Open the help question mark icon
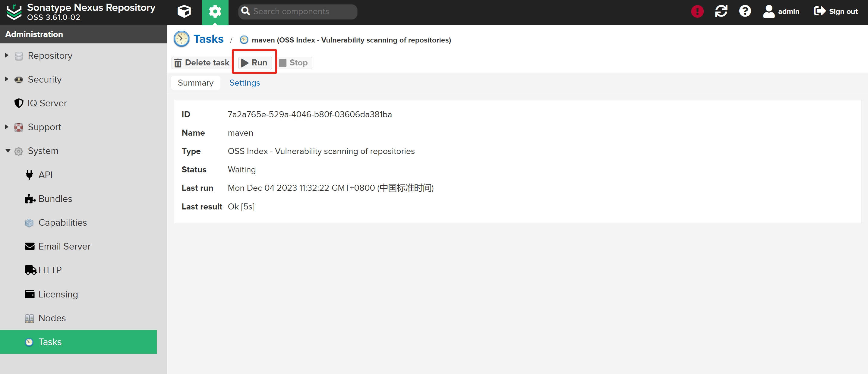 click(x=745, y=11)
